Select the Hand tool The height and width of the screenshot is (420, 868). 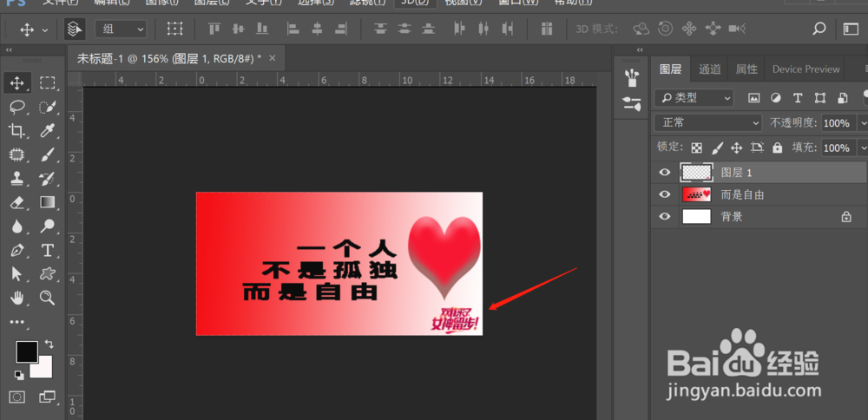point(16,299)
